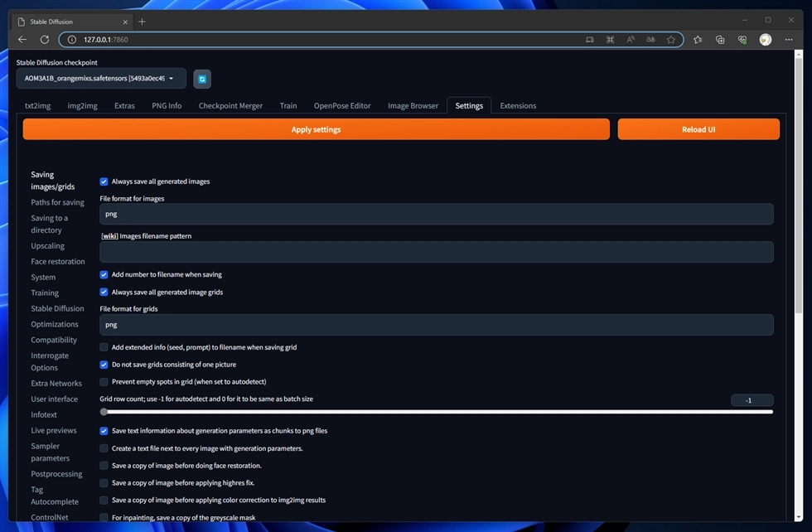This screenshot has height=532, width=812.
Task: Open a new browser tab
Action: click(x=142, y=22)
